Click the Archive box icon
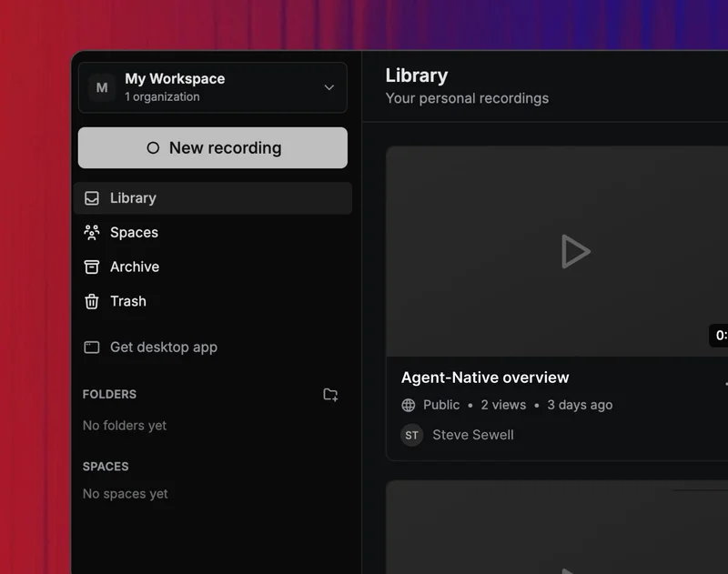 (x=92, y=267)
